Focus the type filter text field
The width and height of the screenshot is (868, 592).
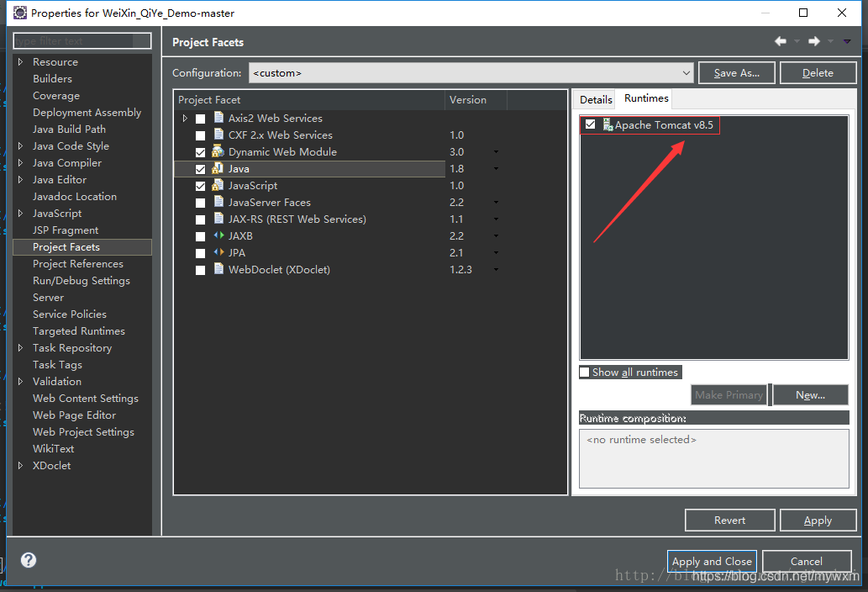pyautogui.click(x=82, y=41)
